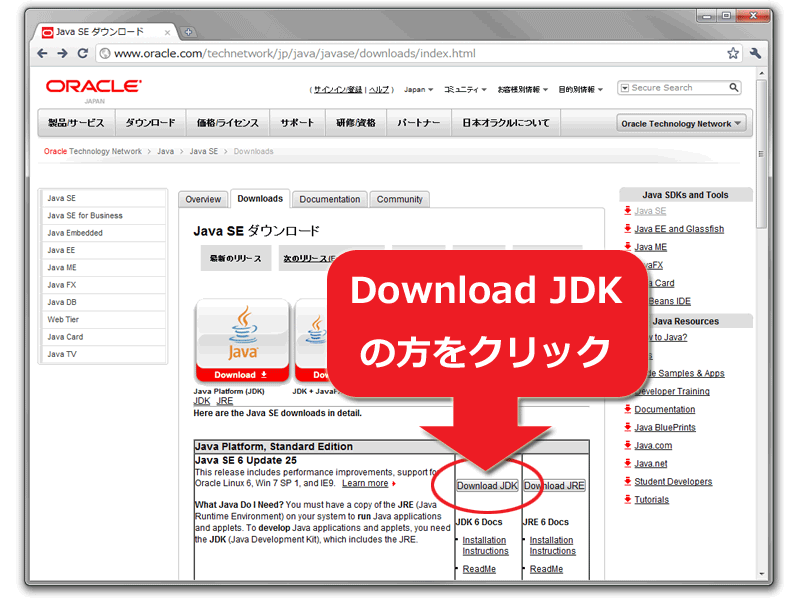Click the download arrow beside Java ME
Screen dimensions: 800x600
pos(628,246)
